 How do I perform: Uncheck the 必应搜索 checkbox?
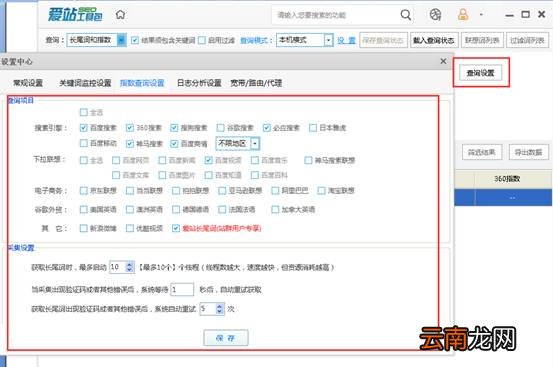[x=267, y=128]
